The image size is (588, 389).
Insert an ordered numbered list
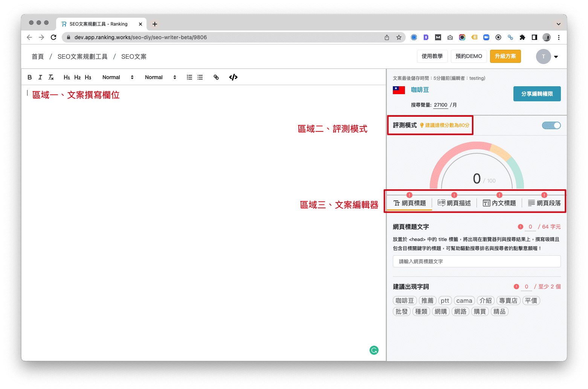click(189, 77)
